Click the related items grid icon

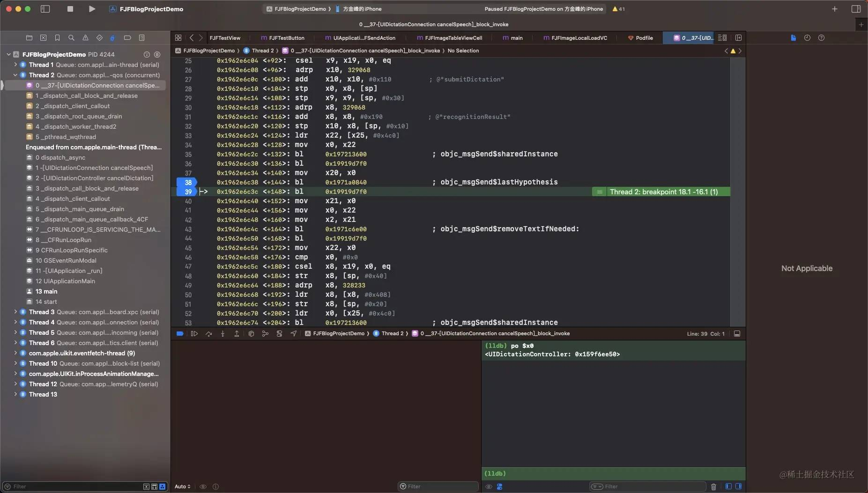point(178,38)
